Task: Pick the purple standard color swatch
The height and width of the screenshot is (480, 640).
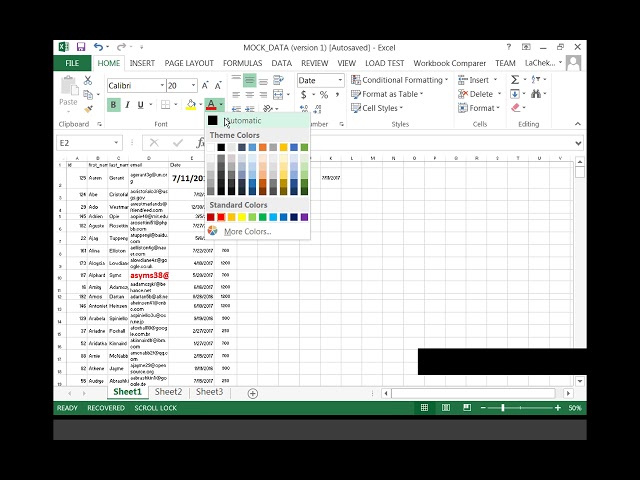Action: pos(304,217)
